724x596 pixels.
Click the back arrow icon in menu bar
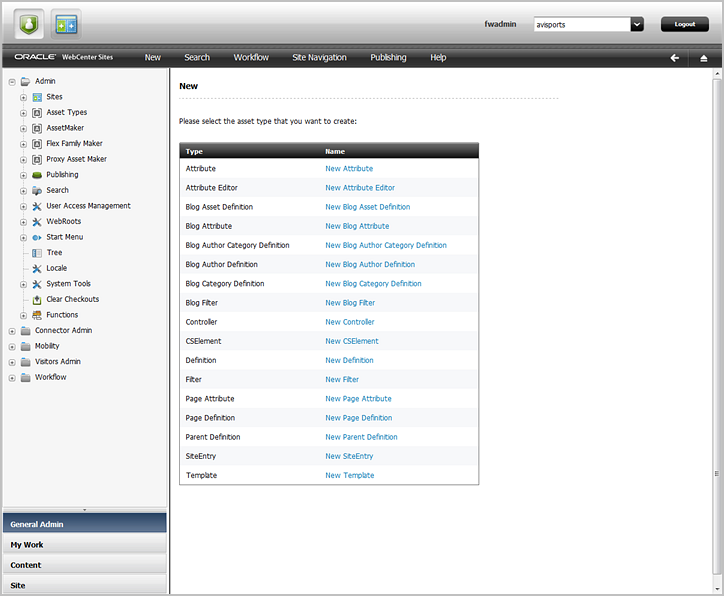(675, 58)
